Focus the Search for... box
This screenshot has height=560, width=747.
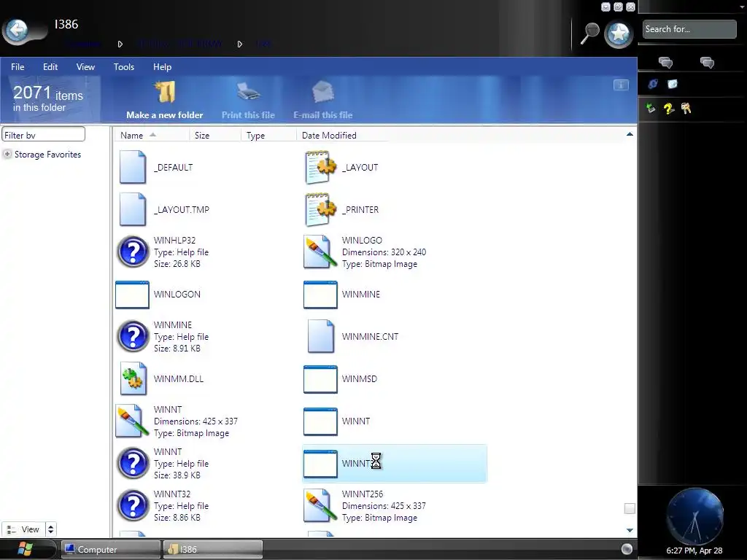click(689, 29)
